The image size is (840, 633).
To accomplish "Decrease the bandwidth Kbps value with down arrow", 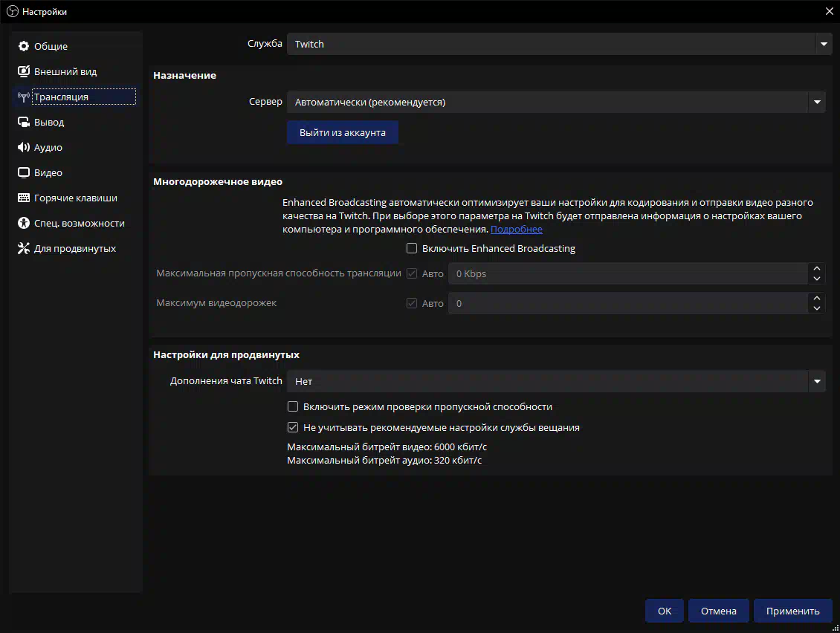I will point(816,279).
